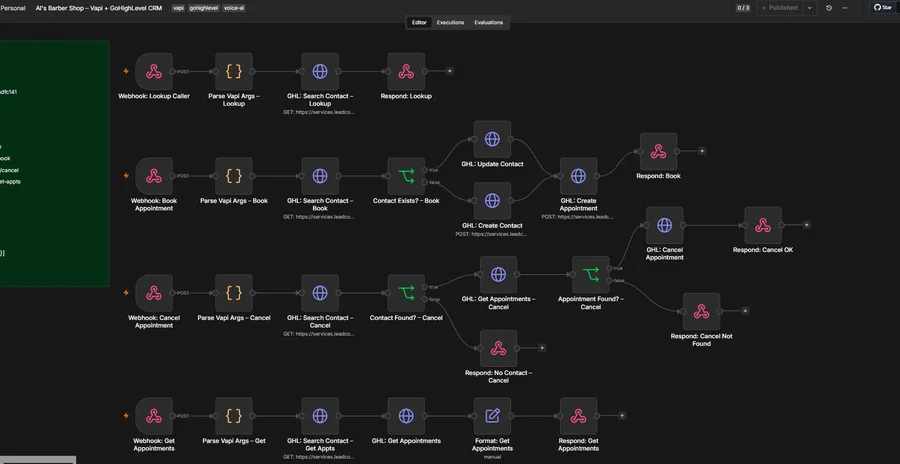Image resolution: width=900 pixels, height=464 pixels.
Task: Click the true output of Appointment Found? – Cancel
Action: [x=610, y=268]
